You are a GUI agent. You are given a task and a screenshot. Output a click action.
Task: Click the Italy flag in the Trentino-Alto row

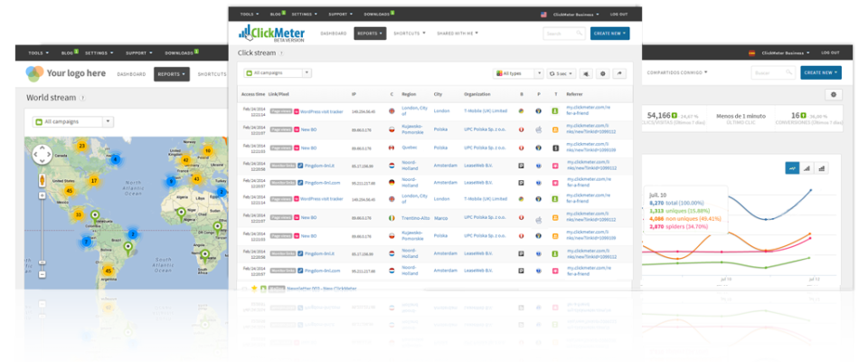[x=392, y=218]
